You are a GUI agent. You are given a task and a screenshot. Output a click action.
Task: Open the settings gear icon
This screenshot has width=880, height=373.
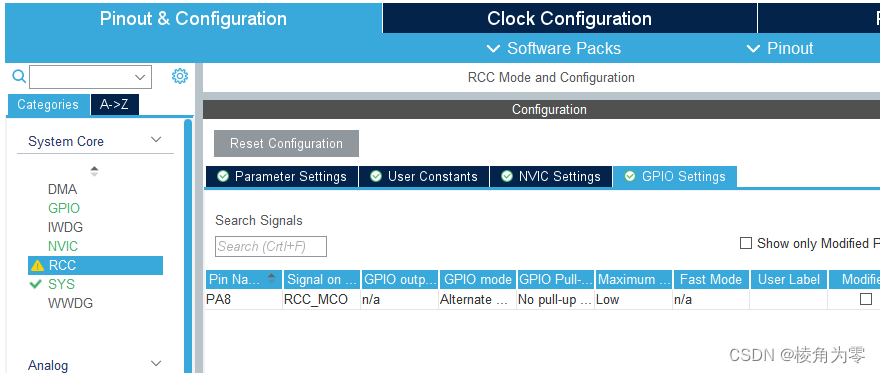[180, 76]
